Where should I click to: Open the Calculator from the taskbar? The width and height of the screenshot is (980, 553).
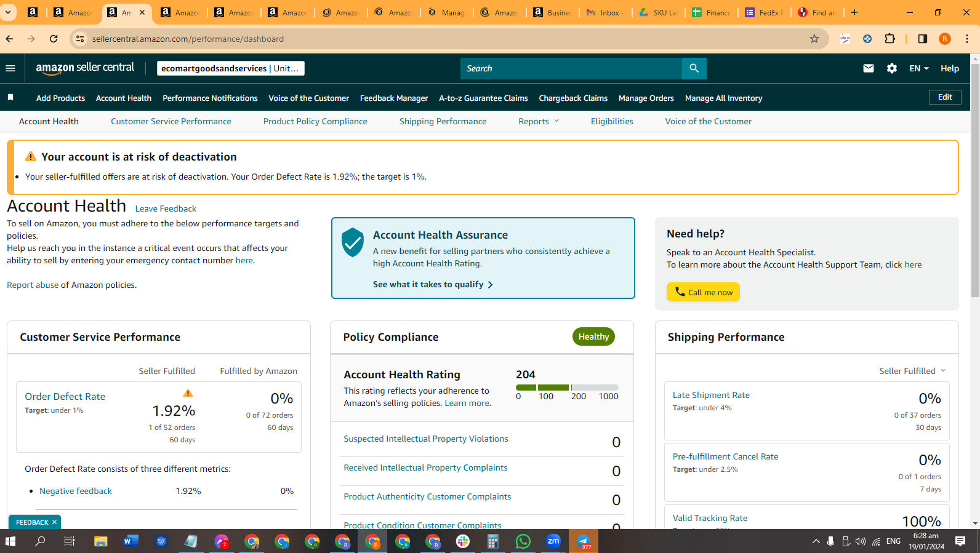(x=493, y=541)
